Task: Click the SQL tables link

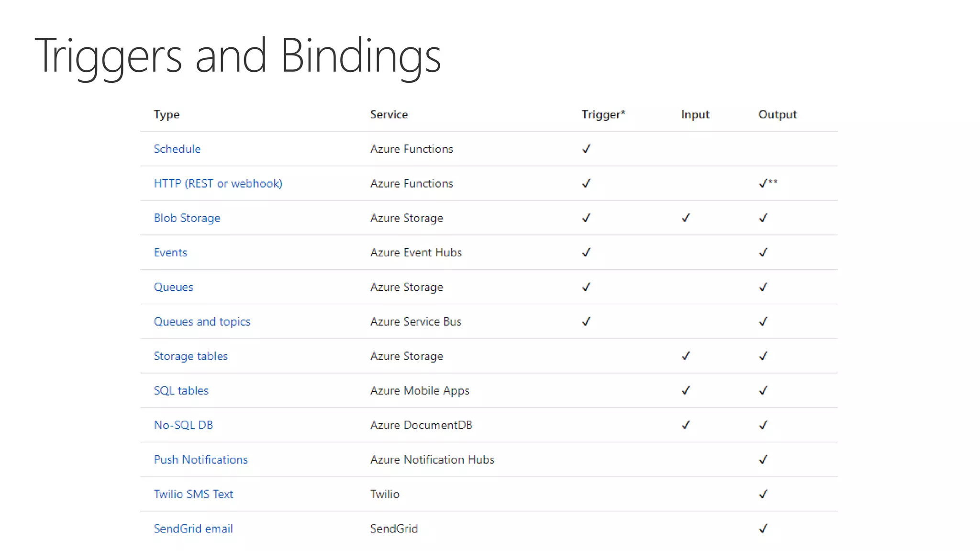Action: pos(181,390)
